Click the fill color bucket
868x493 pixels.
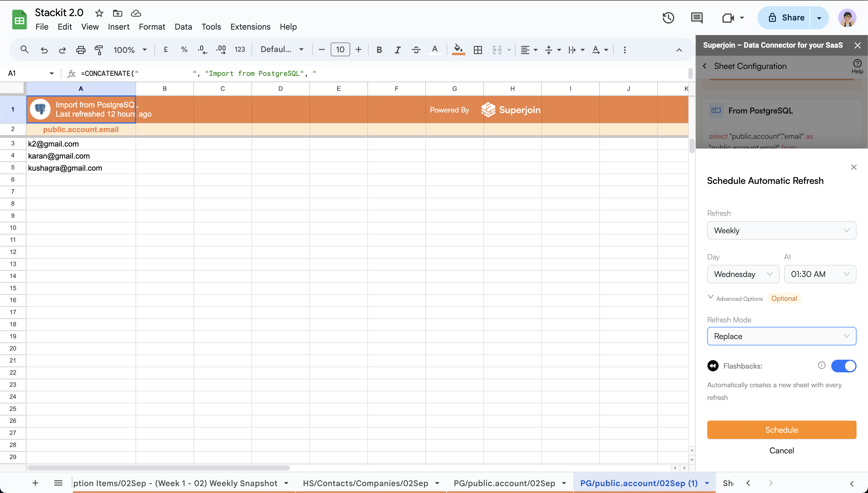pyautogui.click(x=458, y=49)
